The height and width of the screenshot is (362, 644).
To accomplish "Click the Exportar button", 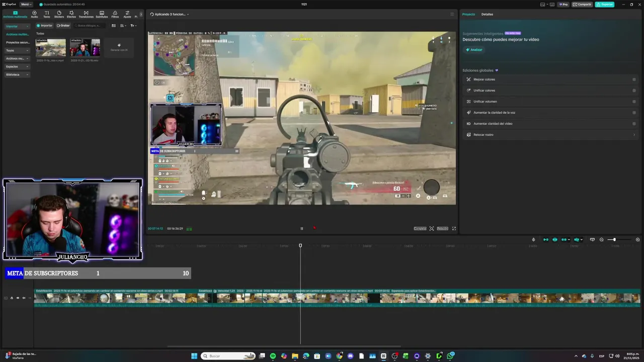I will coord(605,4).
